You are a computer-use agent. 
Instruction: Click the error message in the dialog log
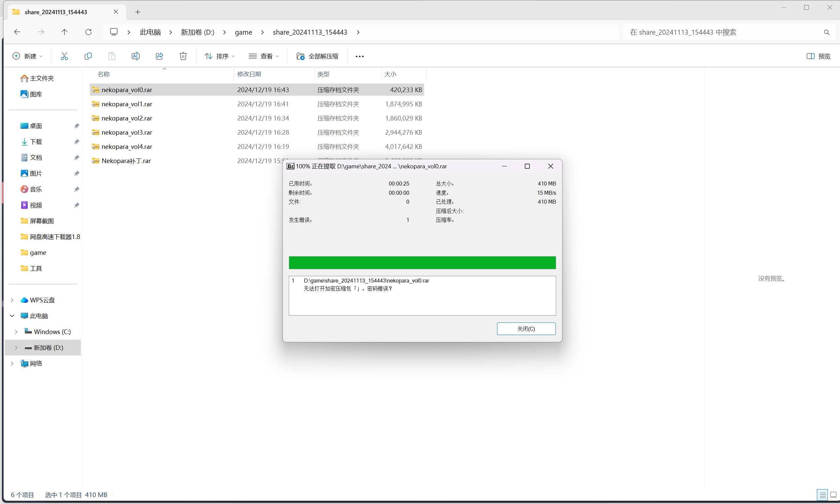point(348,289)
